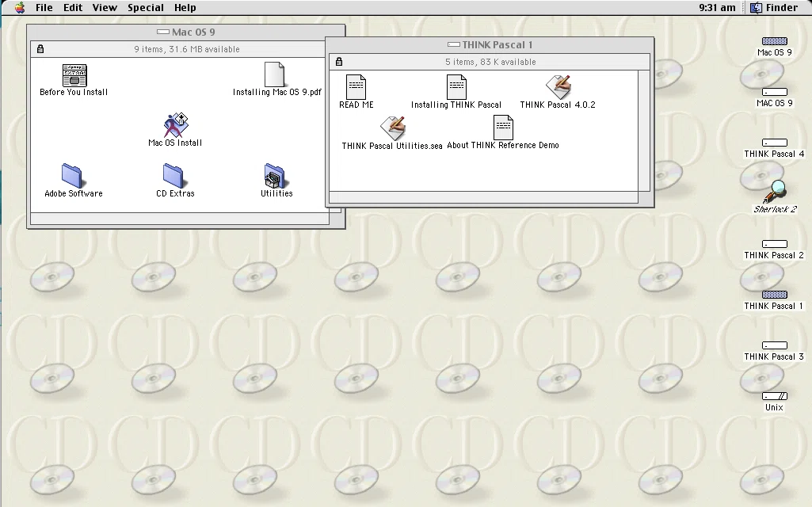Open the Finder application switcher menu

(774, 8)
